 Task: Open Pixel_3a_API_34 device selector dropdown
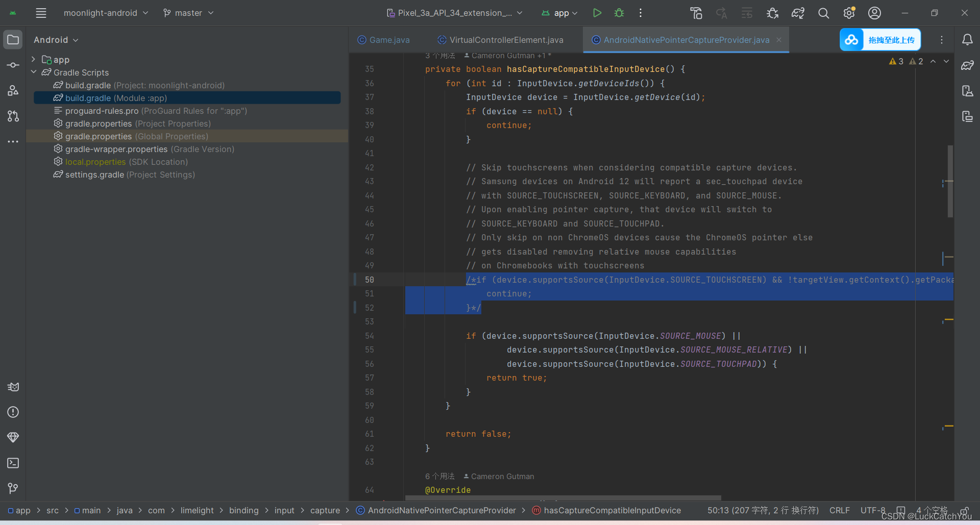point(454,13)
